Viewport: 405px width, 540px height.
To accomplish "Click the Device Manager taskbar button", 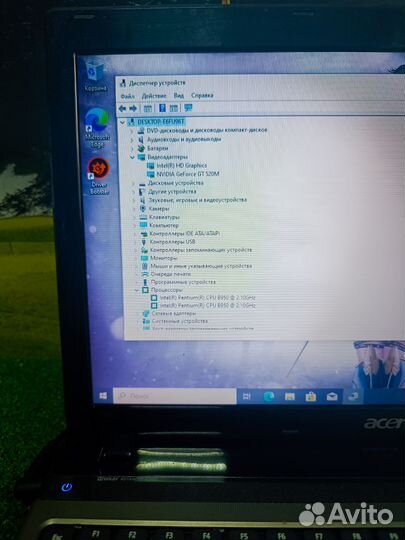I will 353,396.
